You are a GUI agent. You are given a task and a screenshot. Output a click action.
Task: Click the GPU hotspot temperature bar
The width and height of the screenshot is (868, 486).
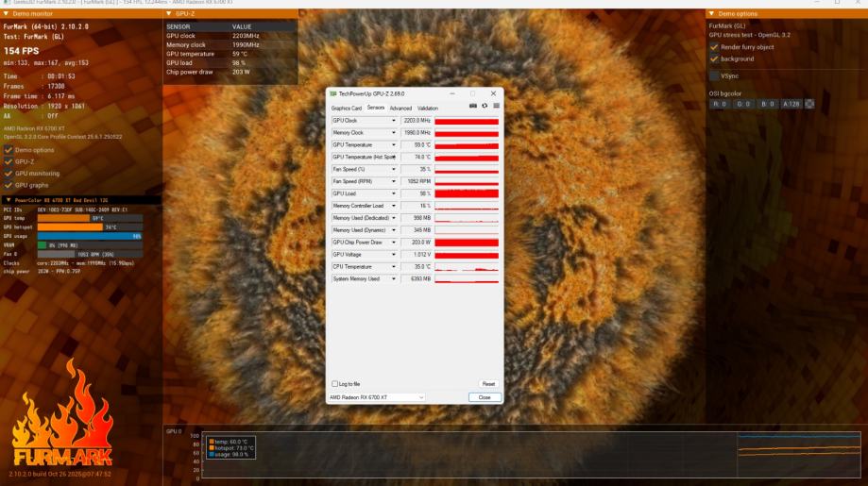click(x=90, y=227)
